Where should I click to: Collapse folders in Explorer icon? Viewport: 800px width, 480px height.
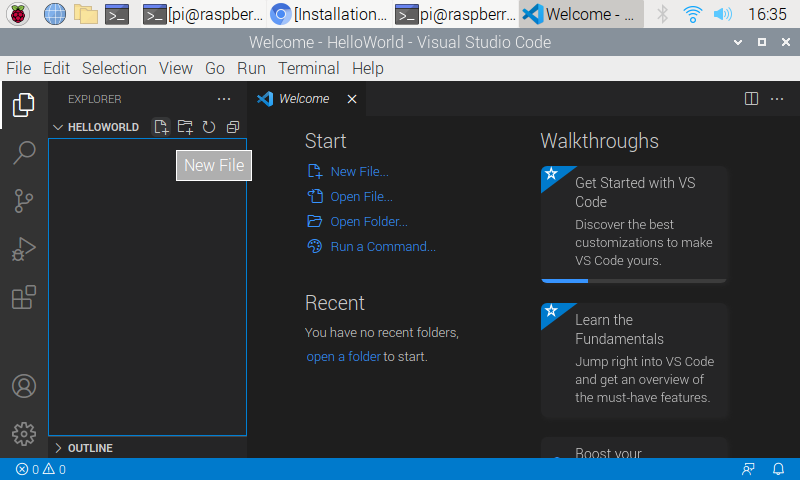pyautogui.click(x=233, y=127)
